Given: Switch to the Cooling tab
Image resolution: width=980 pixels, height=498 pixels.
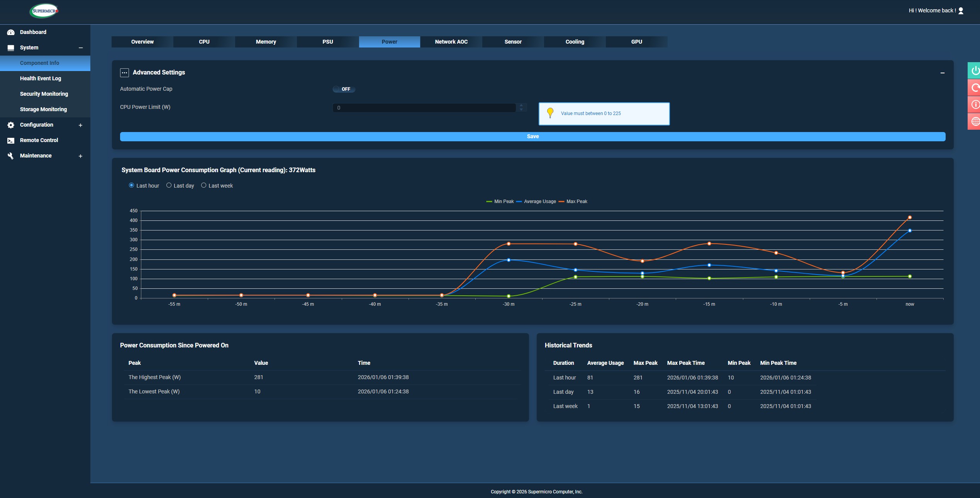Looking at the screenshot, I should click(x=575, y=42).
